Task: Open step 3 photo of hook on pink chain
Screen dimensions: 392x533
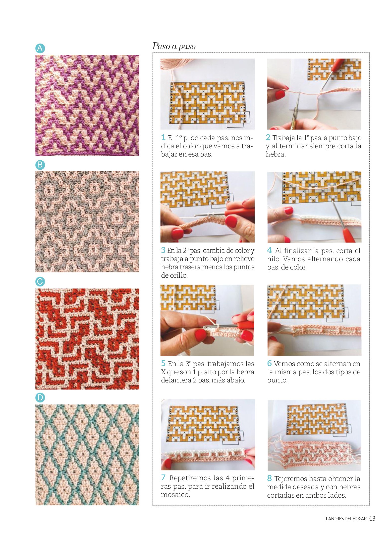Action: [x=207, y=207]
